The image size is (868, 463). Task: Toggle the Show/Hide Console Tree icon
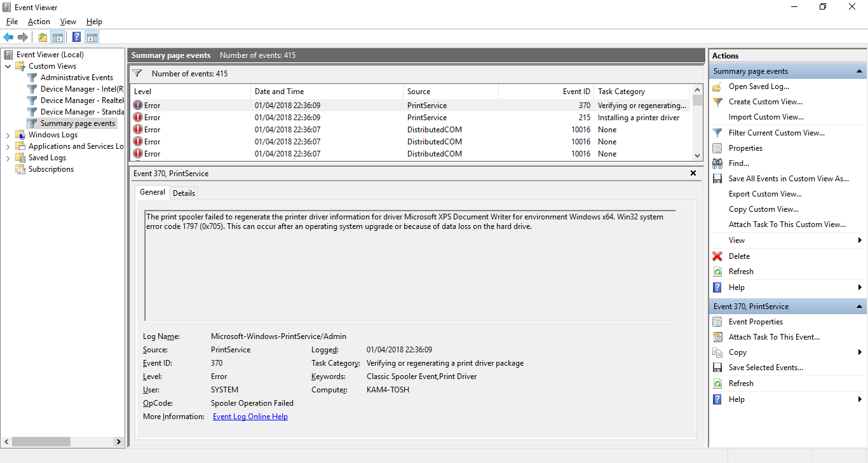pos(58,37)
